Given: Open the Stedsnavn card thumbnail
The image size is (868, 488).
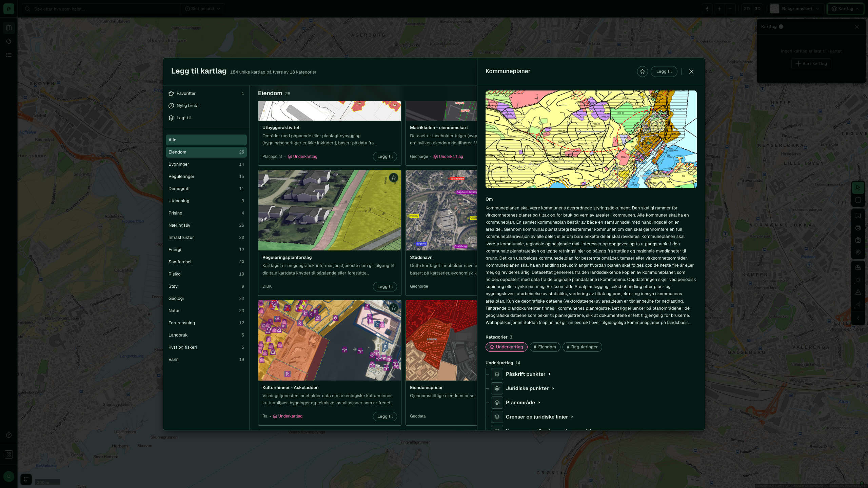Looking at the screenshot, I should pyautogui.click(x=441, y=210).
